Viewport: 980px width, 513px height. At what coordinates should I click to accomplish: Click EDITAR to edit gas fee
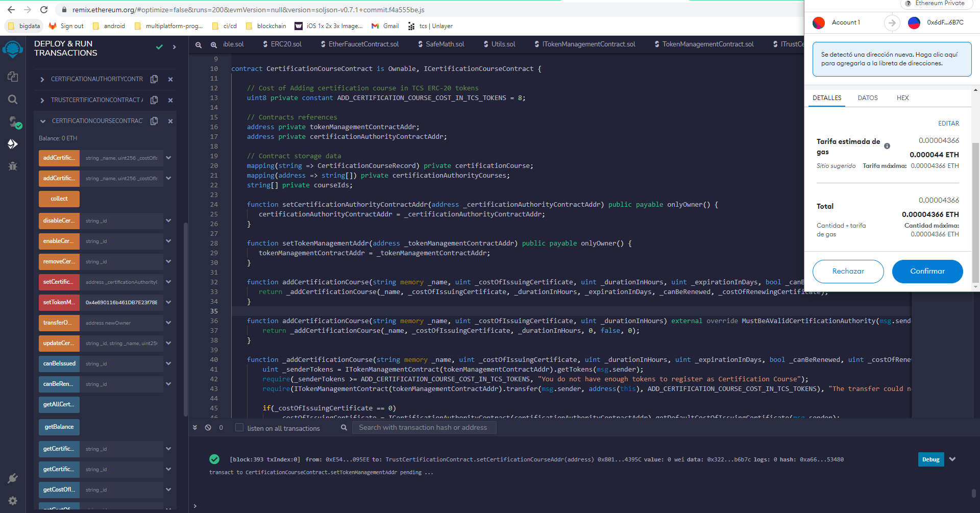(948, 124)
